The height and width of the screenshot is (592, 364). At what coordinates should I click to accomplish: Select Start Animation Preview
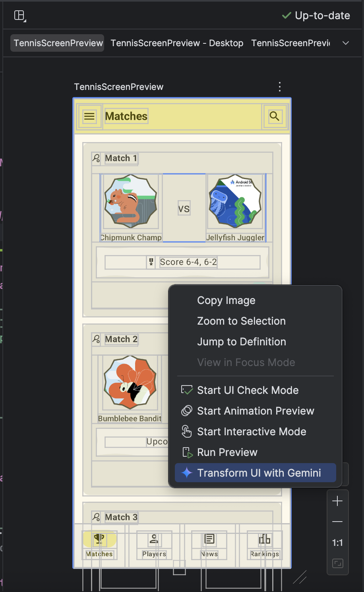pyautogui.click(x=256, y=411)
